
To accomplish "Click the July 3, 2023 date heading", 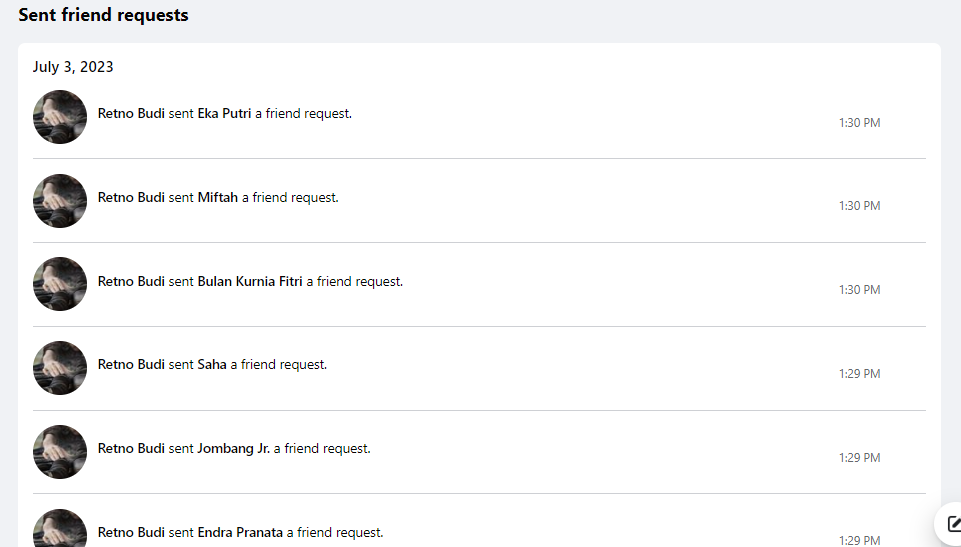I will coord(73,68).
